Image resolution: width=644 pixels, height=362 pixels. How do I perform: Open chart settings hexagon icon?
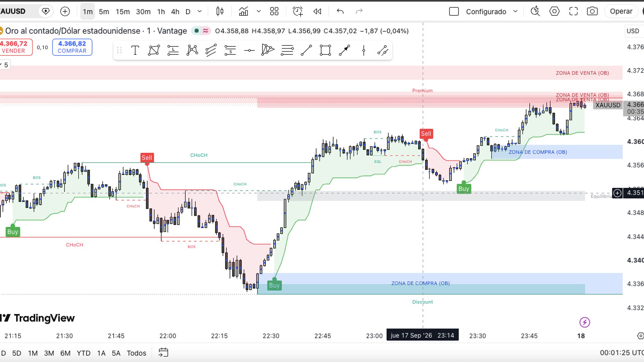[554, 11]
